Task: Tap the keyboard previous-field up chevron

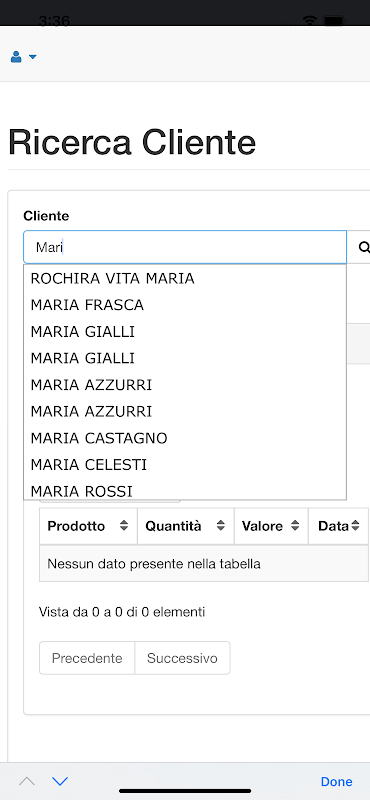Action: coord(27,781)
